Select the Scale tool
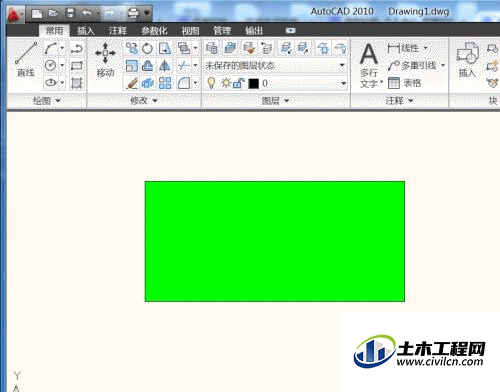 coord(132,66)
